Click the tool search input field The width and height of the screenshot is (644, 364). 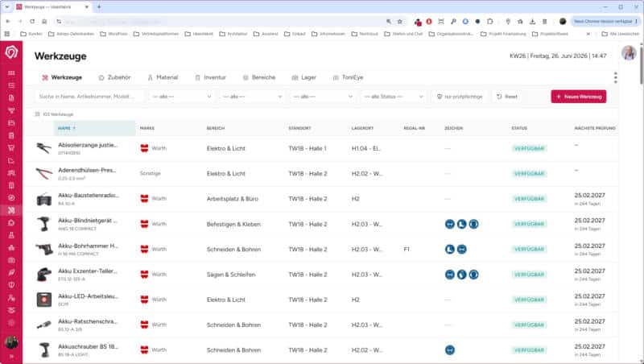pyautogui.click(x=89, y=97)
